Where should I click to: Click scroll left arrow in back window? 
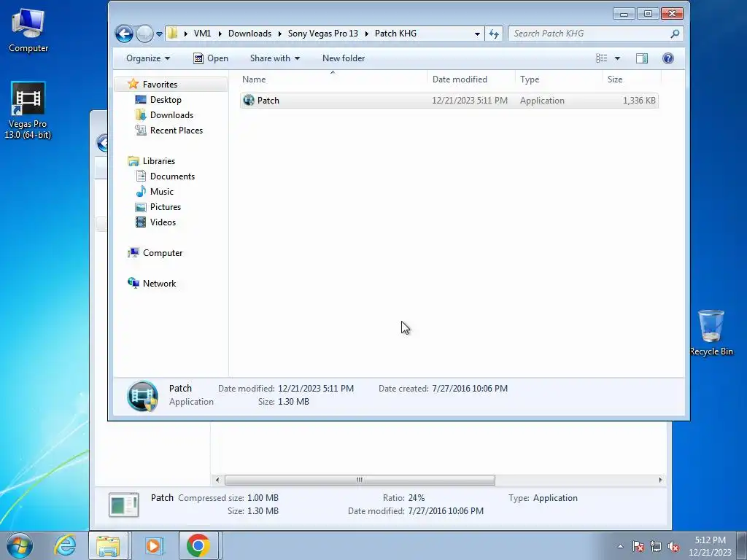click(x=217, y=480)
